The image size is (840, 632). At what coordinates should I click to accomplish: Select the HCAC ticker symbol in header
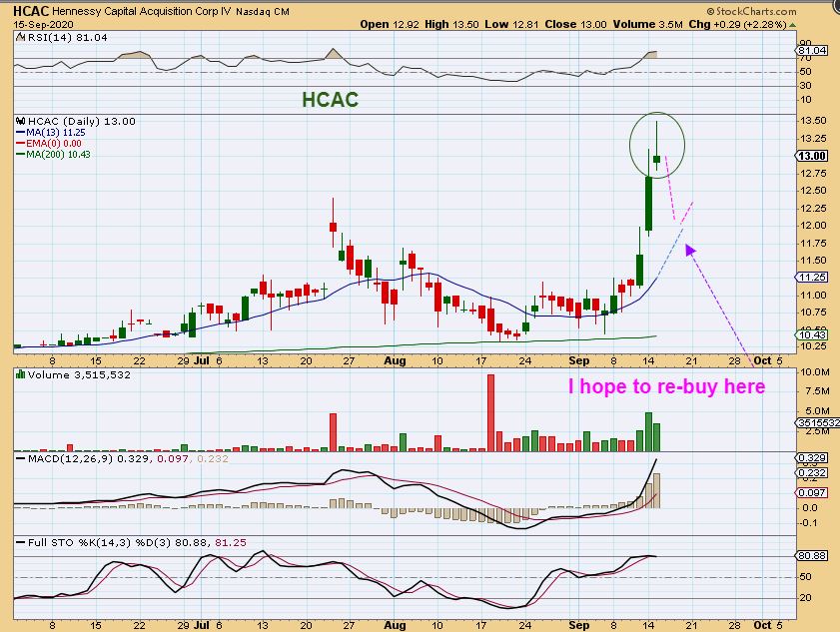(31, 11)
